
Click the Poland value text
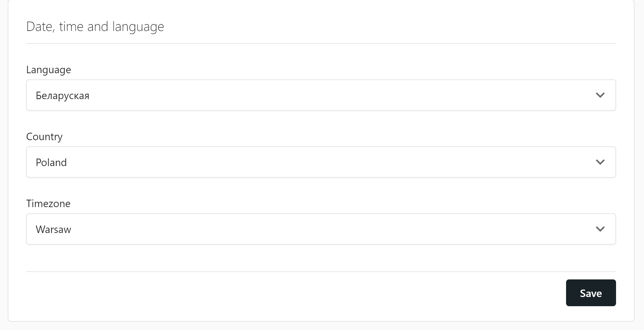(x=51, y=162)
